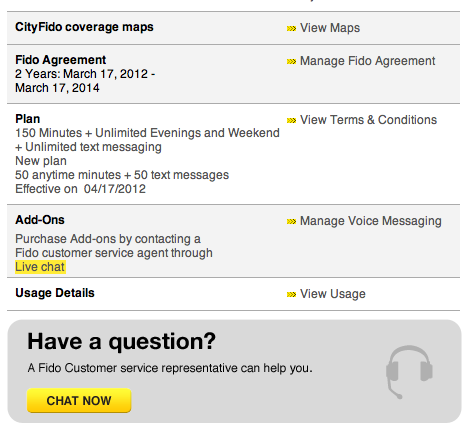The height and width of the screenshot is (431, 466).
Task: Click the plan effective date 04/17/2012 text
Action: 115,189
